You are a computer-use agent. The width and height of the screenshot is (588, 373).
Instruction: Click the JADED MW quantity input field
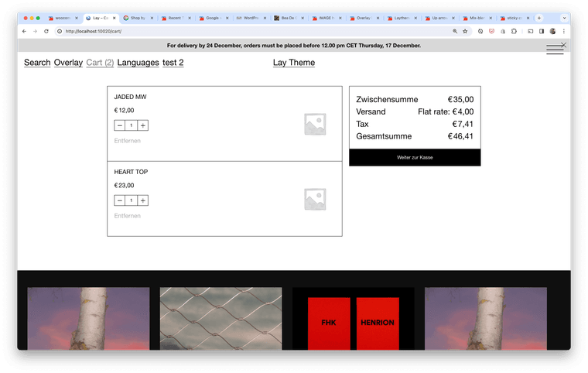tap(132, 125)
